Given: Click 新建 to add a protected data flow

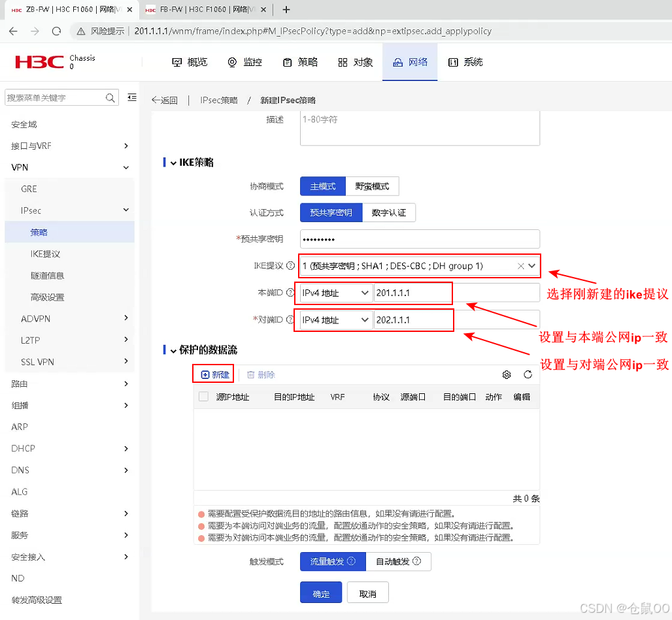Looking at the screenshot, I should point(212,374).
